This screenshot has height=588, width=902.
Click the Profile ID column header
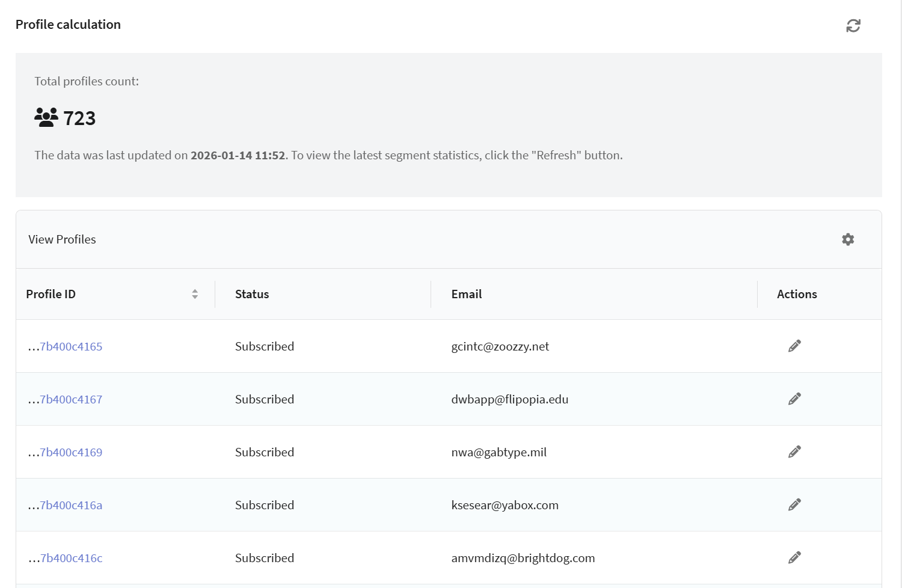coord(51,294)
